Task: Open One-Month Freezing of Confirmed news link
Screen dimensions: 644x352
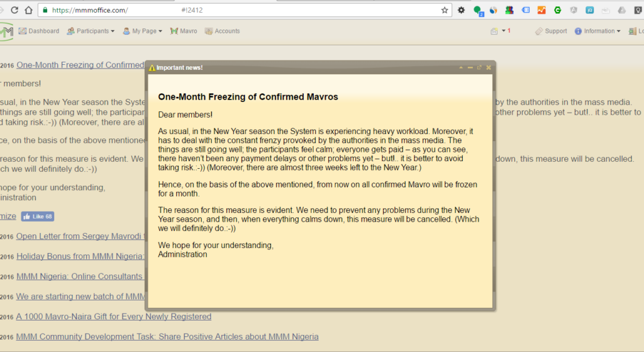Action: pyautogui.click(x=80, y=65)
